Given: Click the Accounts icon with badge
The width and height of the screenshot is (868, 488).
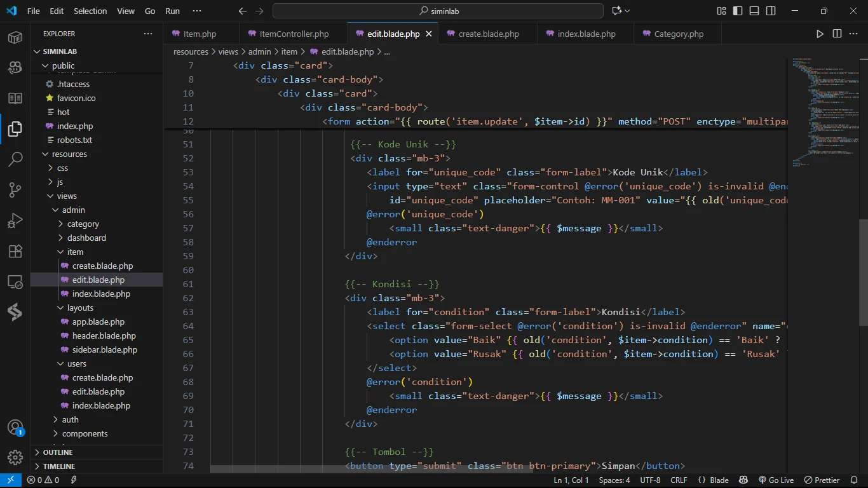Looking at the screenshot, I should coord(15,427).
